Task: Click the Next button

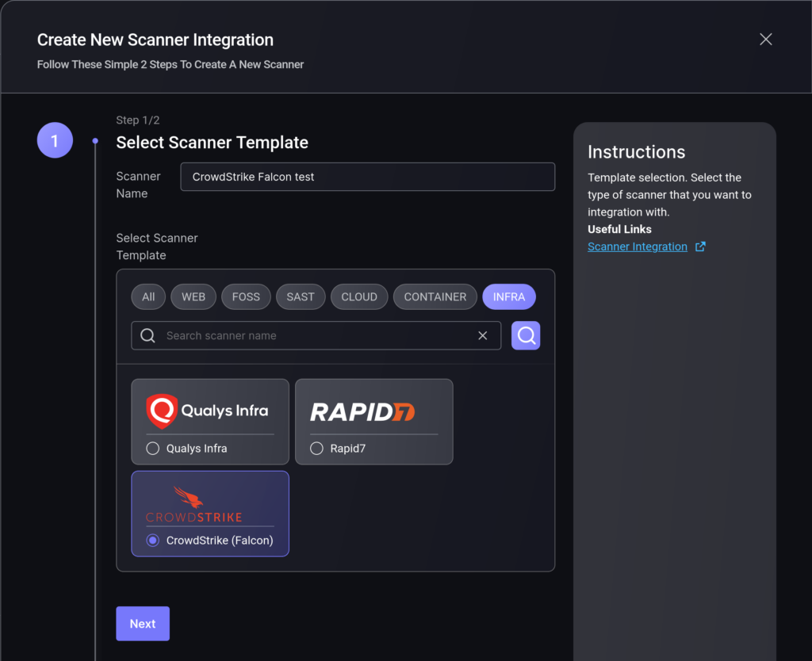Action: (143, 623)
